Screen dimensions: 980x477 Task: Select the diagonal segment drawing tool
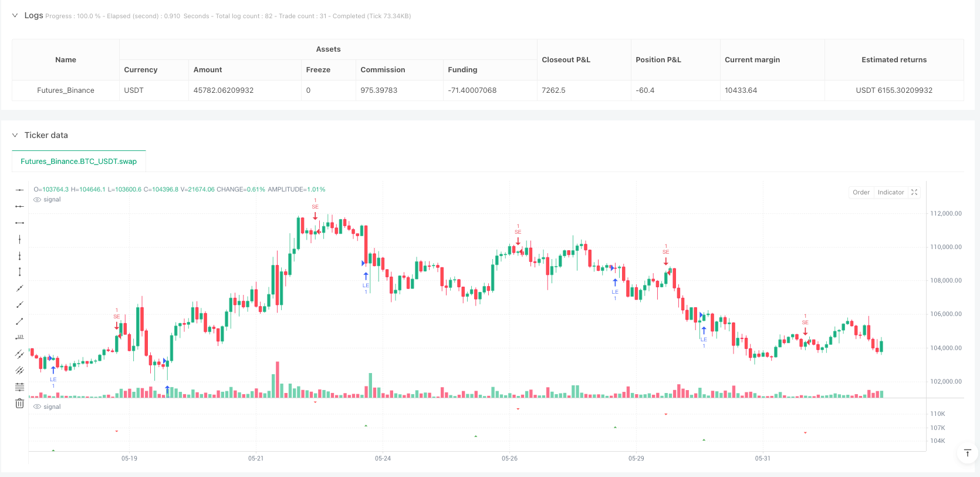(19, 321)
